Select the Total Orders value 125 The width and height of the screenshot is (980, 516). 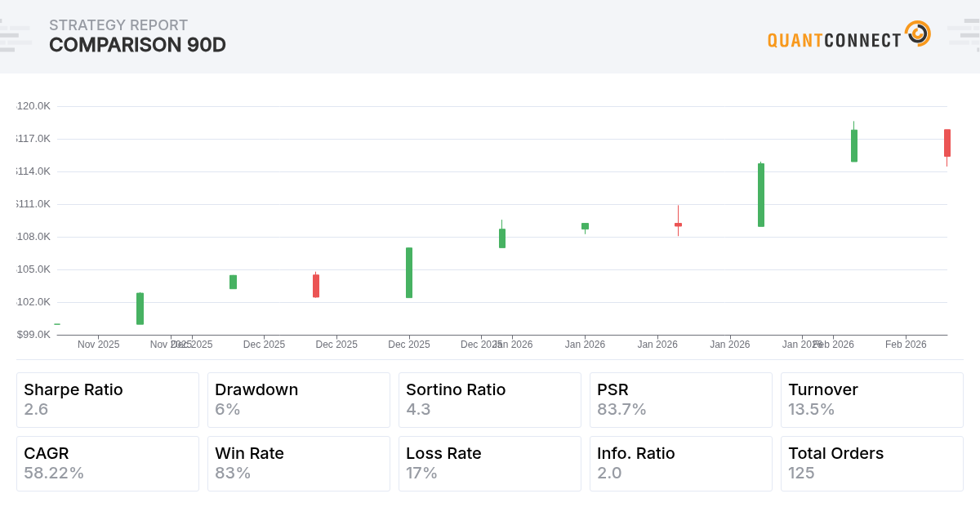click(x=801, y=474)
